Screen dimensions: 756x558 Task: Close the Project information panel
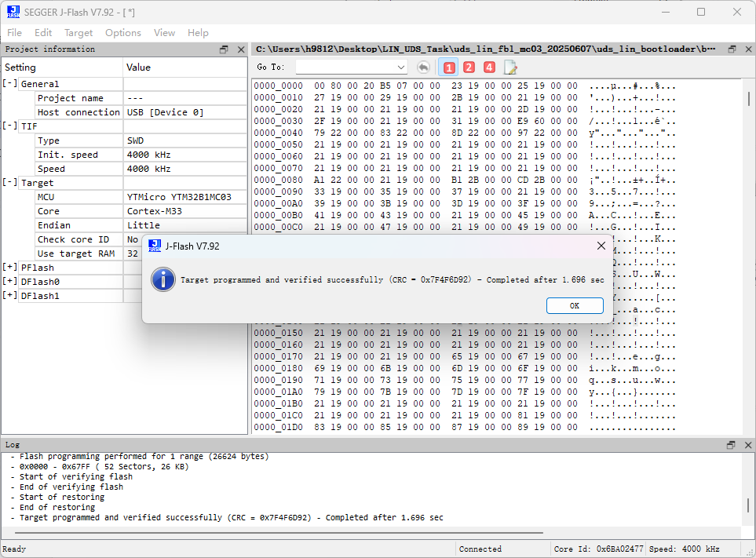point(241,49)
